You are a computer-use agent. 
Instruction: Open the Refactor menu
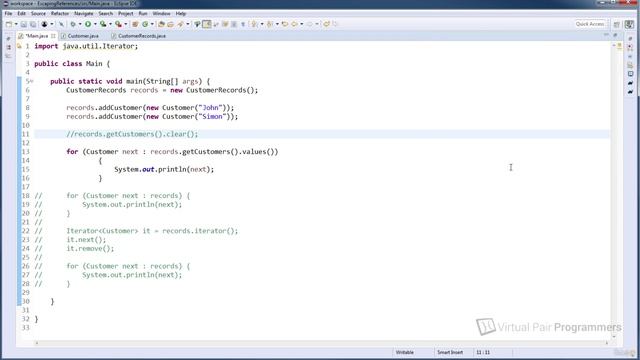60,13
